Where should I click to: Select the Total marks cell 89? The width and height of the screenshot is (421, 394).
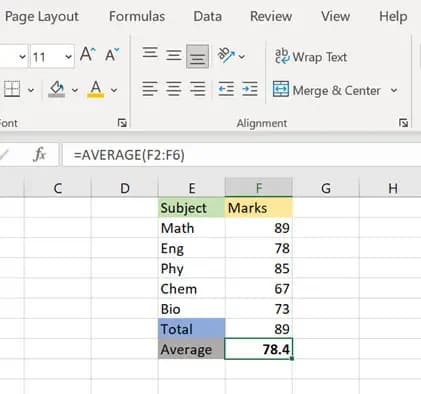259,329
